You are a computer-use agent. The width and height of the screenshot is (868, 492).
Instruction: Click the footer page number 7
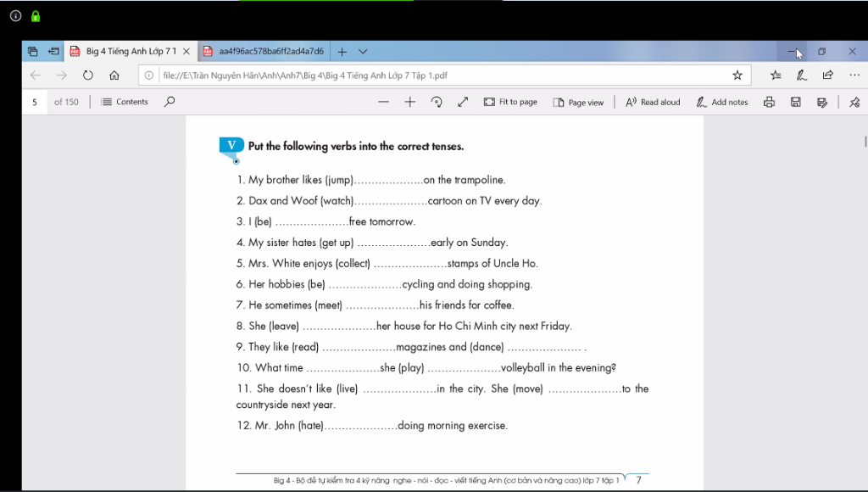638,480
